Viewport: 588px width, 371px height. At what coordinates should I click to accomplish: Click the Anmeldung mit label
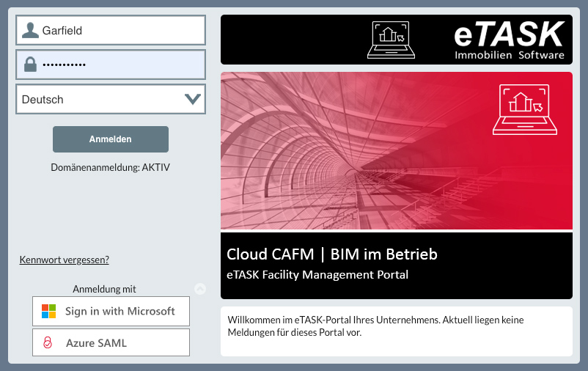click(104, 289)
